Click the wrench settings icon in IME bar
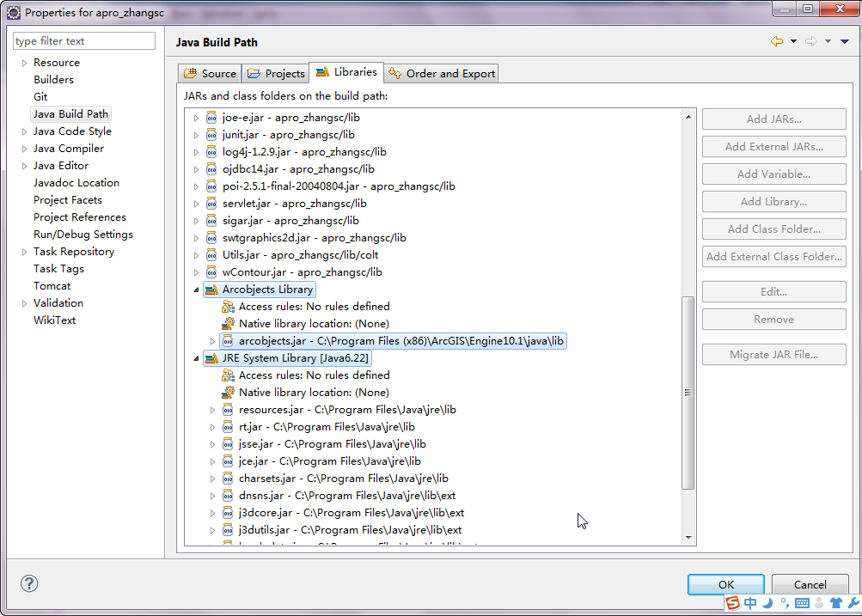Screen dimensions: 862x616 click(853, 603)
